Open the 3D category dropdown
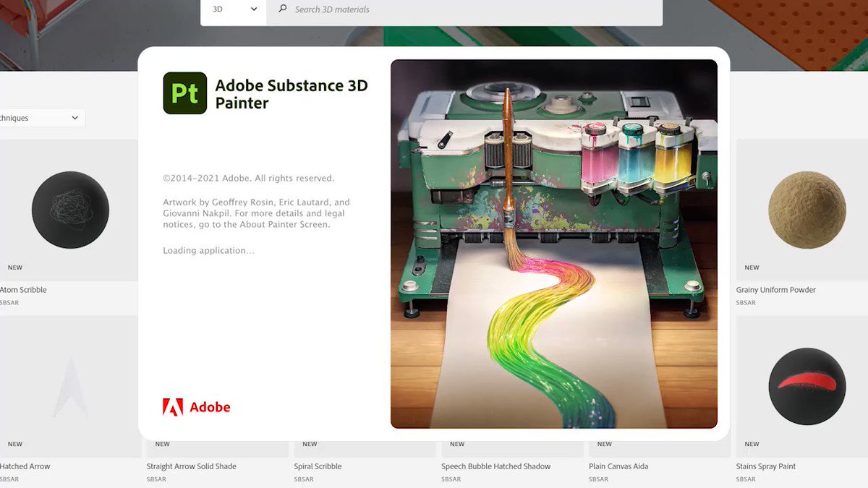The height and width of the screenshot is (488, 868). pos(234,10)
